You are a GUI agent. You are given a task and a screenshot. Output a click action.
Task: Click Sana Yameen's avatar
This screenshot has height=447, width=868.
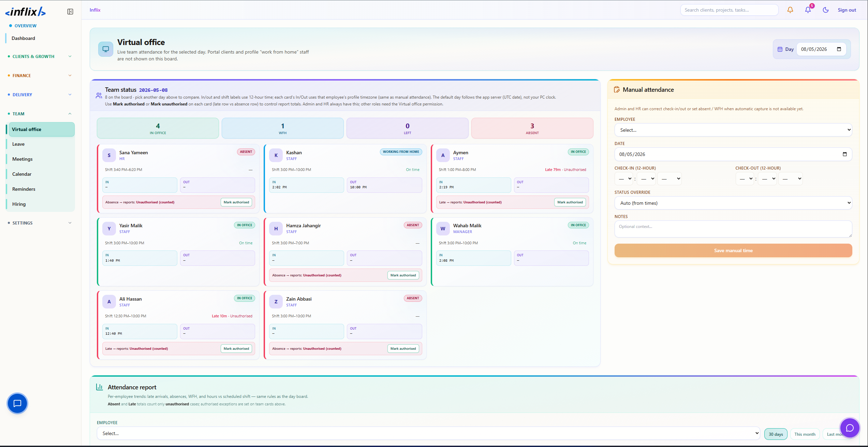[x=109, y=155]
